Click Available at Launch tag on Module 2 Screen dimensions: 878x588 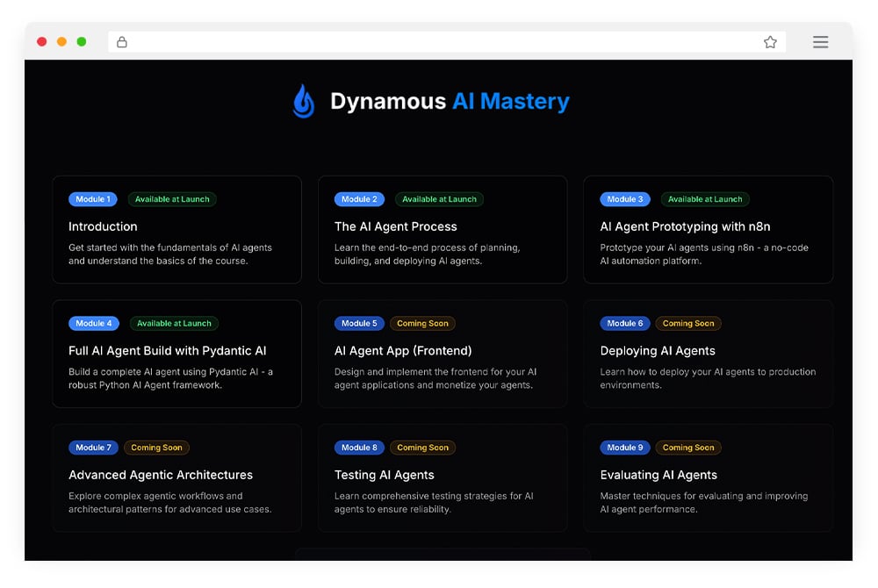pyautogui.click(x=439, y=199)
